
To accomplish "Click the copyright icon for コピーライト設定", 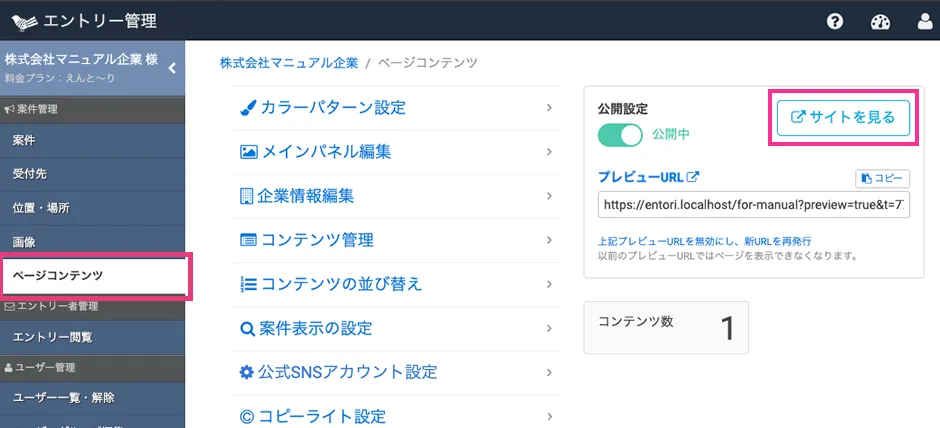I will point(247,416).
